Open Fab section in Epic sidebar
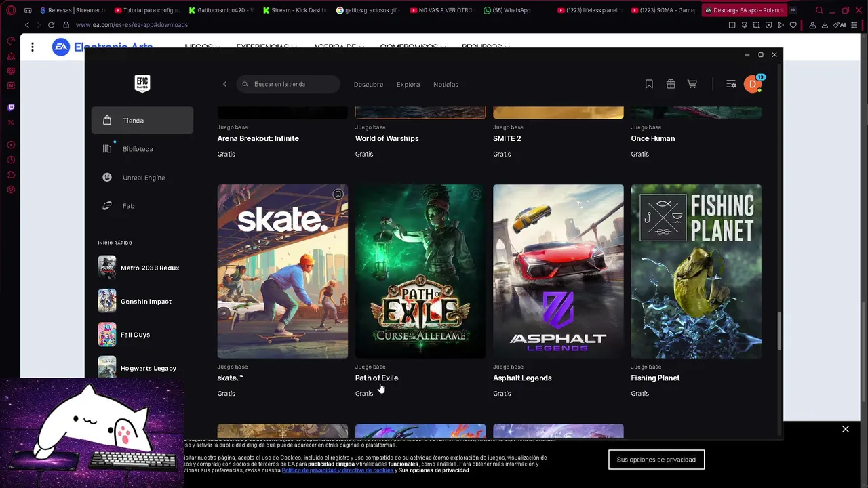 click(142, 206)
